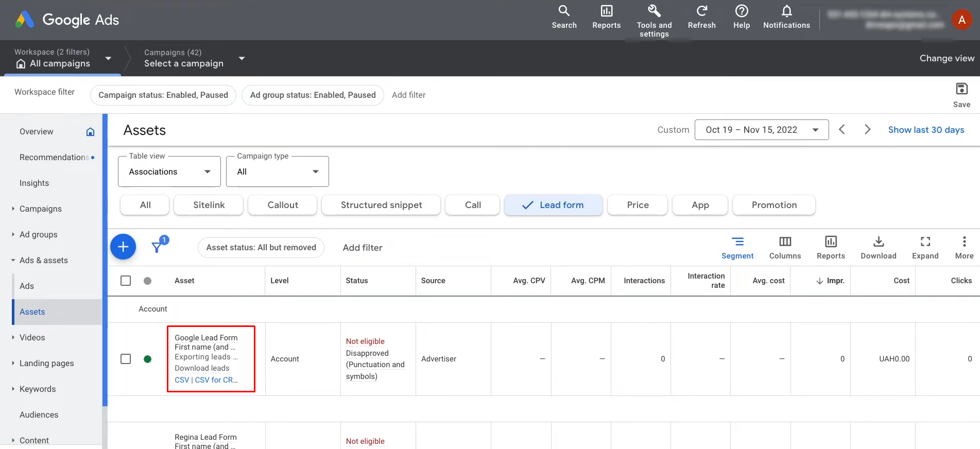Image resolution: width=980 pixels, height=449 pixels.
Task: Select the All asset type tab
Action: click(145, 205)
